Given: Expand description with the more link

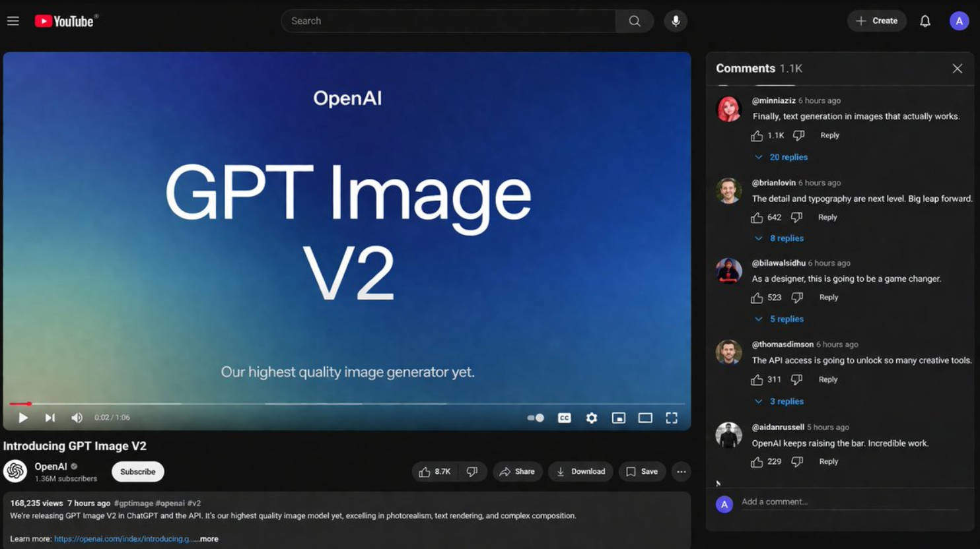Looking at the screenshot, I should [x=209, y=539].
